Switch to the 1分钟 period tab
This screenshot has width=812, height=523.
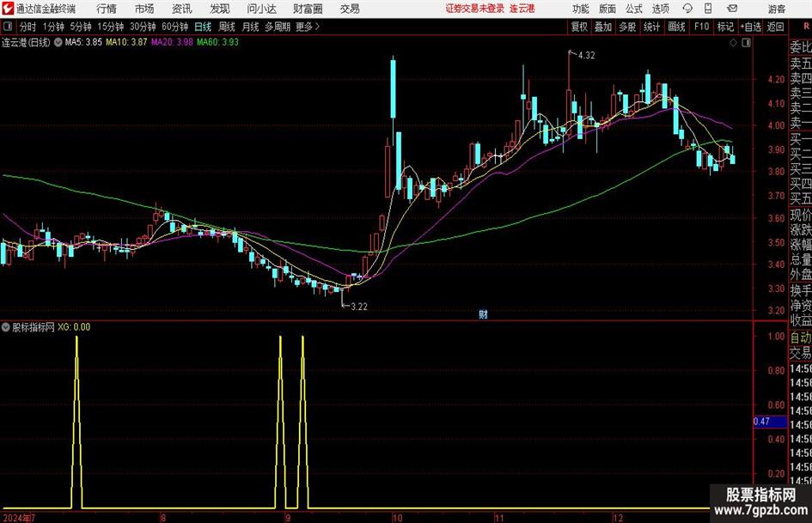point(53,27)
